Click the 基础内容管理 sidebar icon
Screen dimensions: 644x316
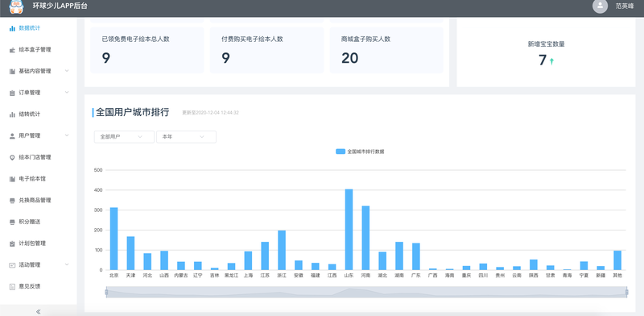(x=12, y=71)
